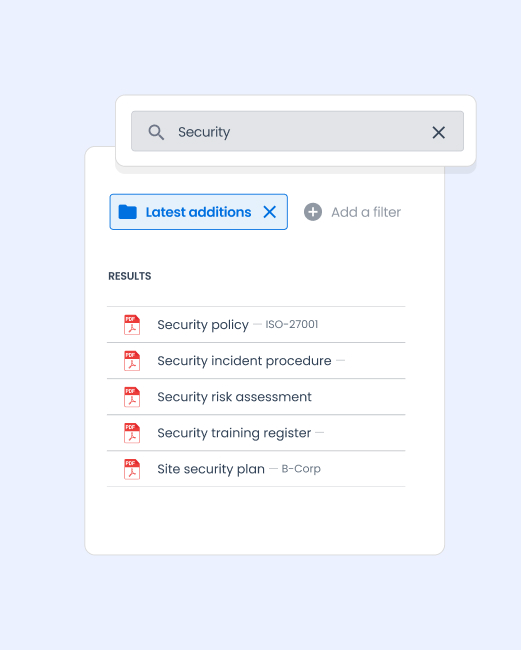Remove the Latest additions filter
This screenshot has height=650, width=521.
[270, 212]
